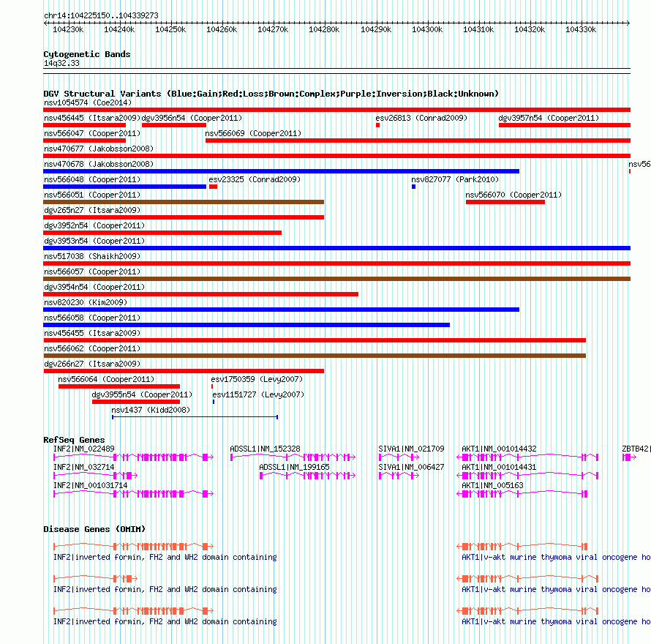Click the nsv566048 (Cooper2011) blue bar

[x=124, y=187]
